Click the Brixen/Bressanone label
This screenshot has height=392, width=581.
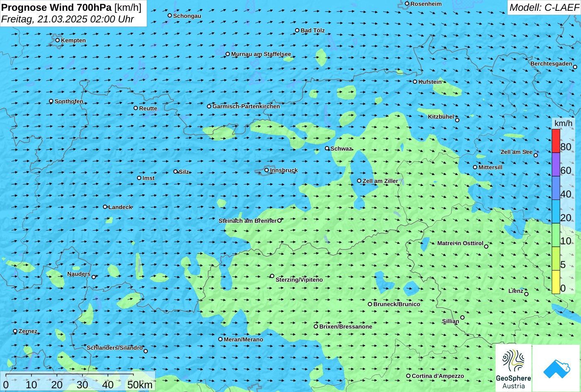346,326
